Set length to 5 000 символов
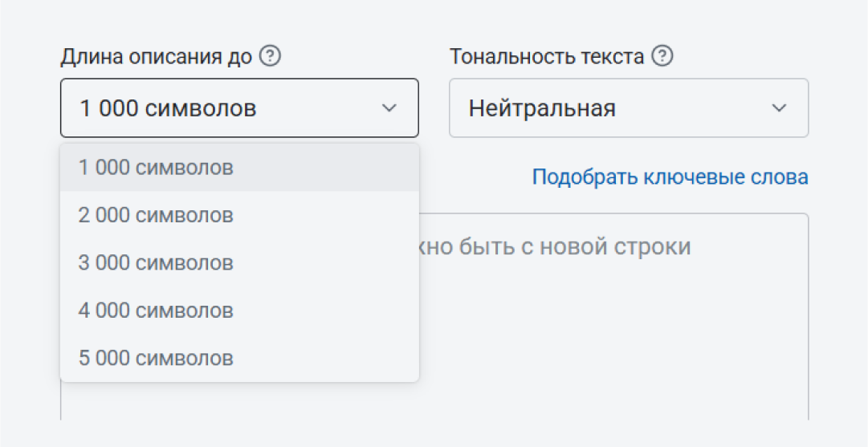Image resolution: width=868 pixels, height=447 pixels. (240, 357)
